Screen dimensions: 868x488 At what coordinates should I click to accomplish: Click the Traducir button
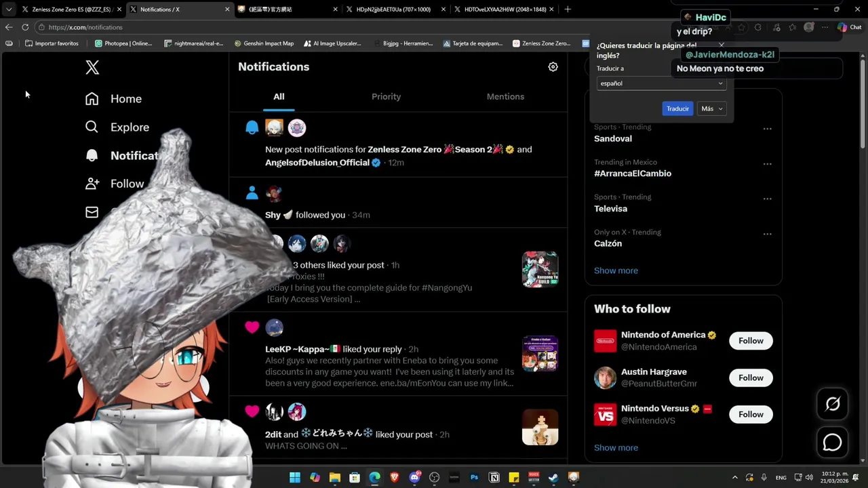pyautogui.click(x=677, y=108)
